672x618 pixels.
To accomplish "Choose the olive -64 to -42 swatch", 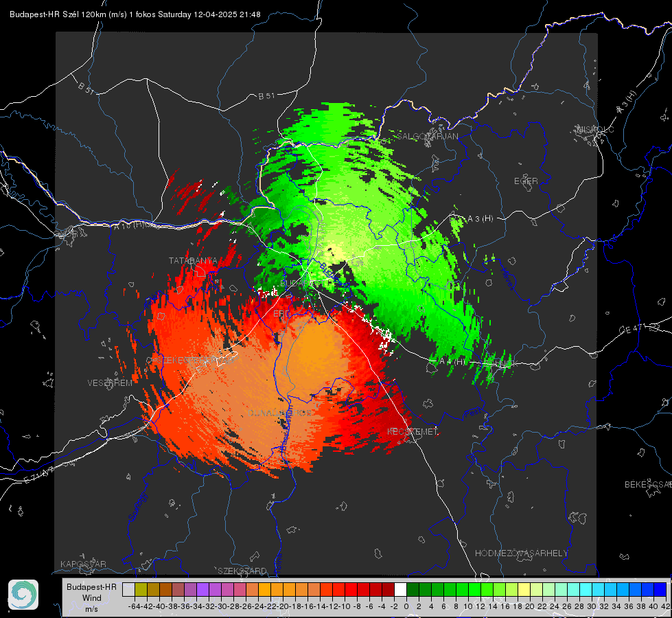I will (141, 589).
